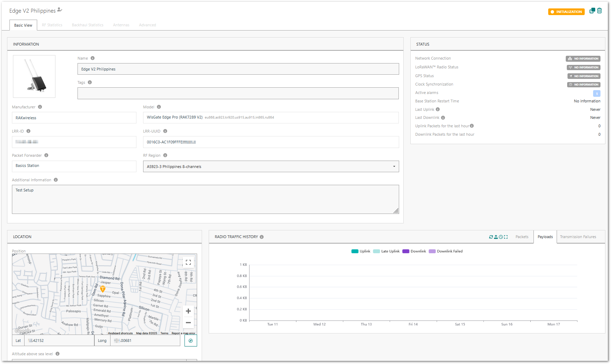Click info icon next to LRR-ID
611x364 pixels.
[28, 131]
